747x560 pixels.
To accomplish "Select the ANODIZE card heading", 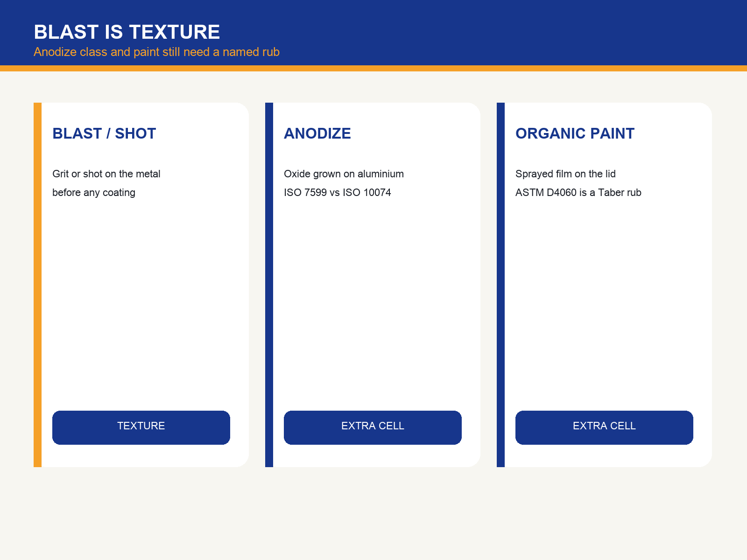I will 317,133.
